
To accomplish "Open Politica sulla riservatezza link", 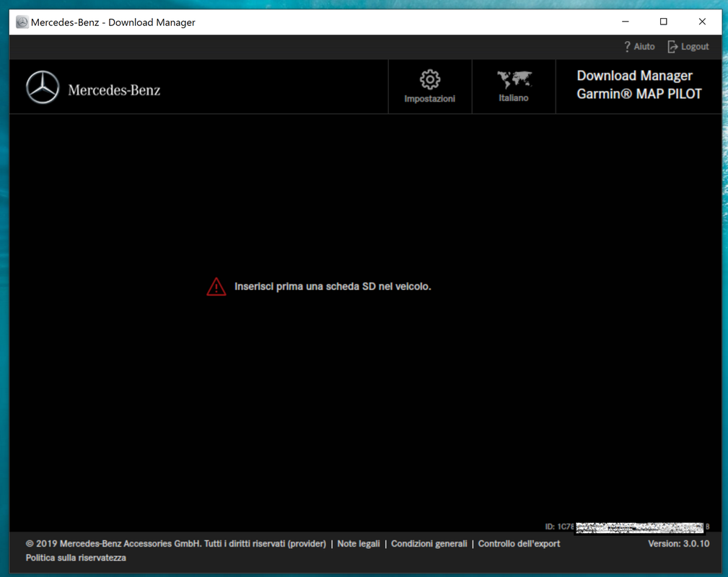I will coord(76,558).
